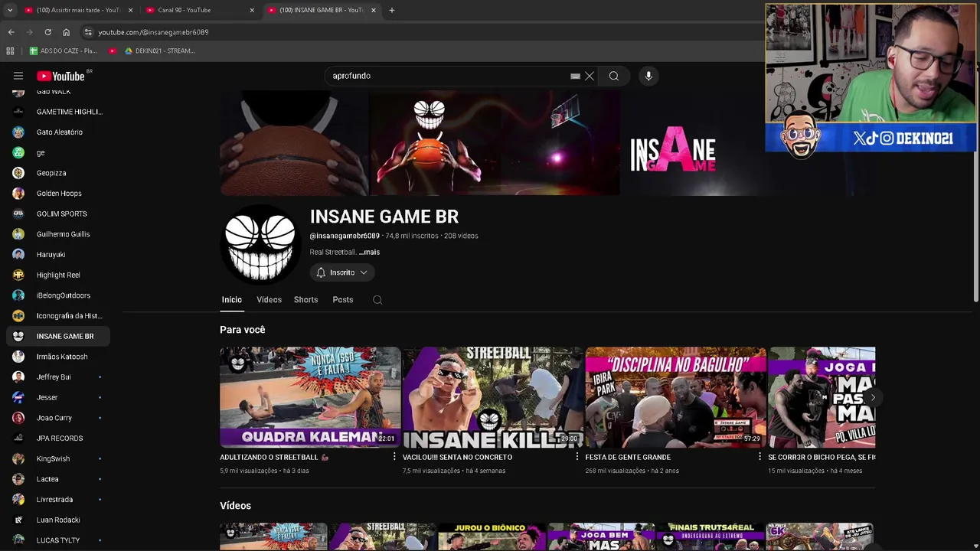Viewport: 980px width, 551px height.
Task: Open video title ADULTIZANDO O STREETBALL
Action: 274,457
